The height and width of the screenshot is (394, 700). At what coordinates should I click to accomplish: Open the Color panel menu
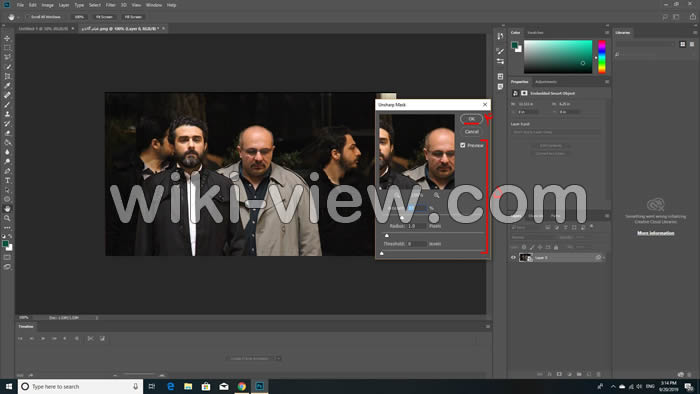(607, 33)
